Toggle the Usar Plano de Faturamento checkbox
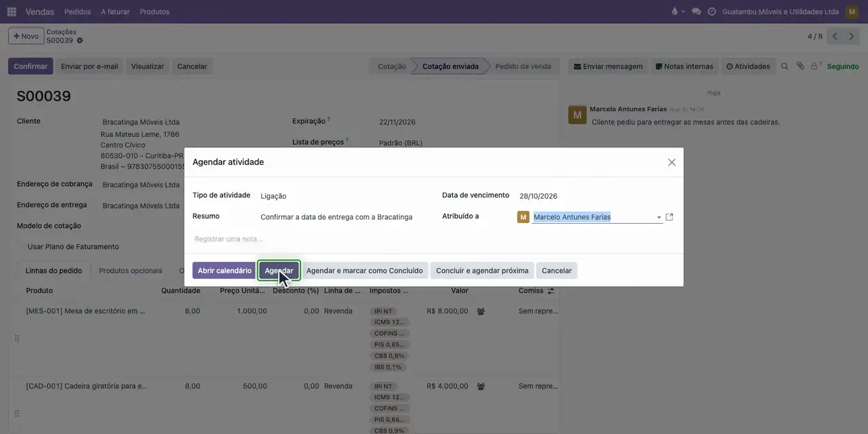868x434 pixels. [x=21, y=247]
